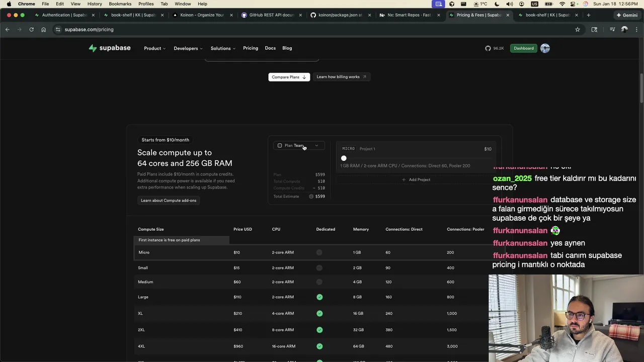
Task: Switch to the Nx: Smart Repos tab
Action: click(409, 15)
